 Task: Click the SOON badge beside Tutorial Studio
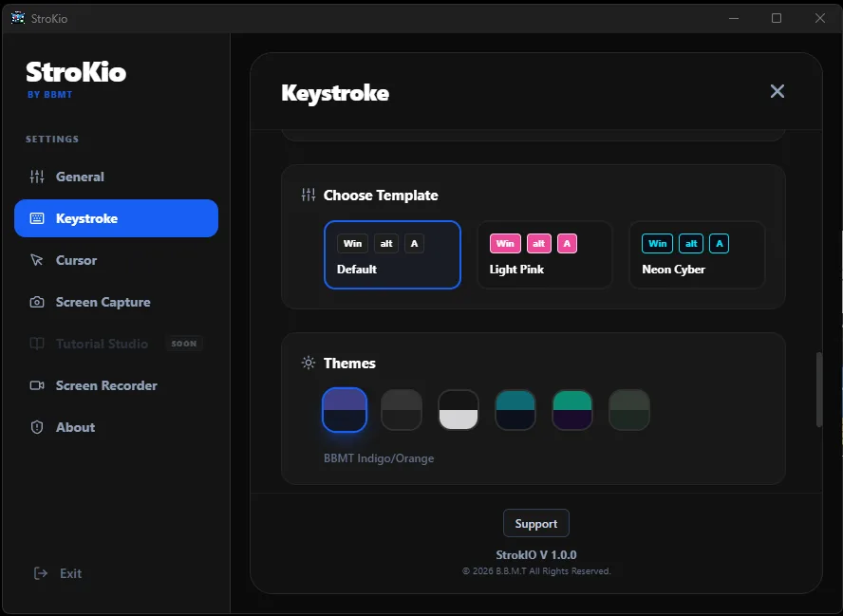[184, 344]
